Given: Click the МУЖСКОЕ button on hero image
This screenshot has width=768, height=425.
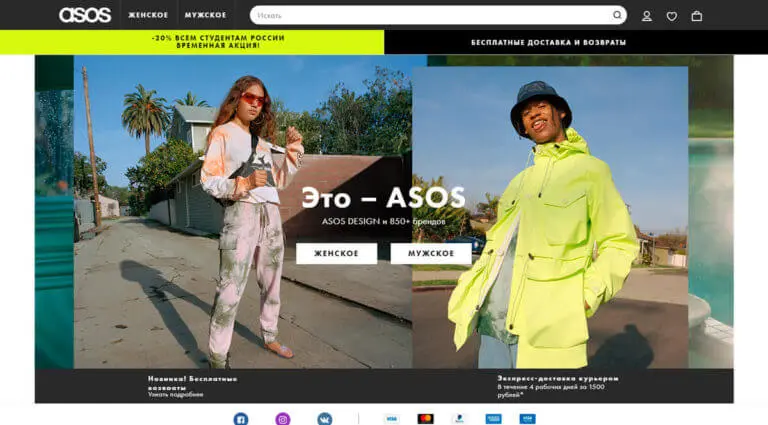Looking at the screenshot, I should coord(431,254).
